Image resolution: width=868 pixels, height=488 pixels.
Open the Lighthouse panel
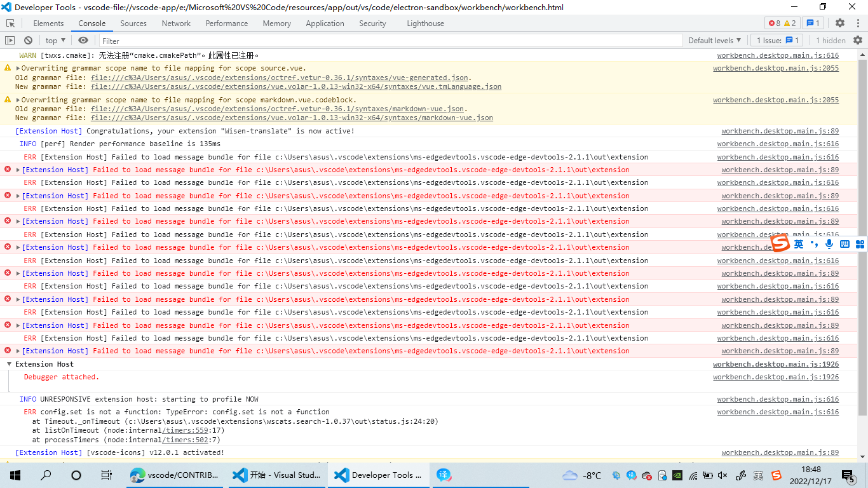click(x=424, y=24)
